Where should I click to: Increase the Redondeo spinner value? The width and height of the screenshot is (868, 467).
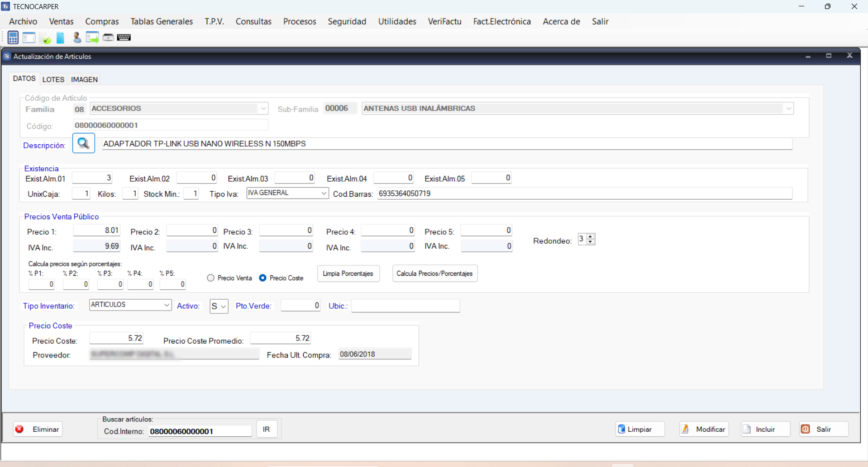[590, 236]
